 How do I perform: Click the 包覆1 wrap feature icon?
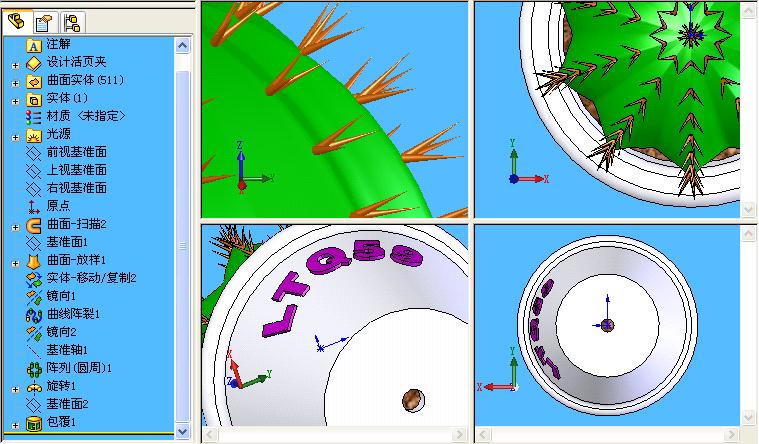click(x=33, y=423)
